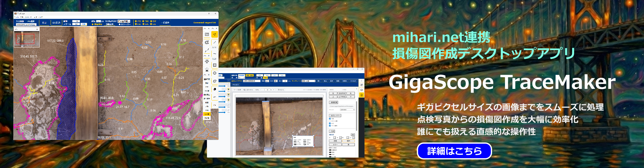Click the 楕円 legend shape button
Image resolution: width=644 pixels, height=168 pixels.
click(x=348, y=141)
